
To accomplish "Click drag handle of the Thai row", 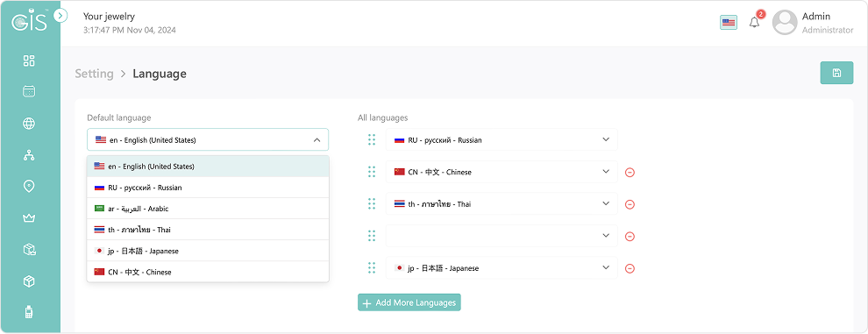I will pos(372,204).
